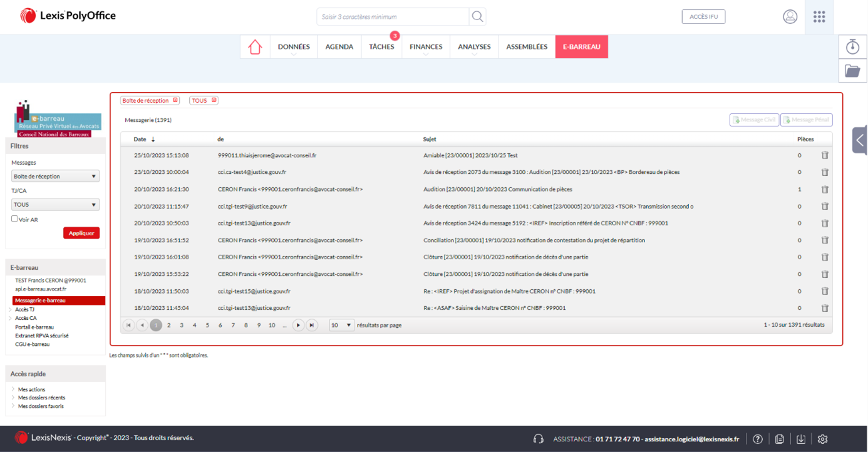This screenshot has width=868, height=452.
Task: Open Extranet RPVA sécurisé link
Action: pyautogui.click(x=42, y=336)
